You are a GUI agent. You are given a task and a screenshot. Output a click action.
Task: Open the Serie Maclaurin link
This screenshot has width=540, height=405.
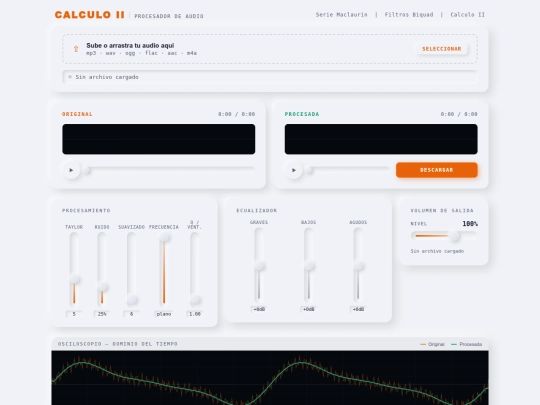click(x=341, y=15)
